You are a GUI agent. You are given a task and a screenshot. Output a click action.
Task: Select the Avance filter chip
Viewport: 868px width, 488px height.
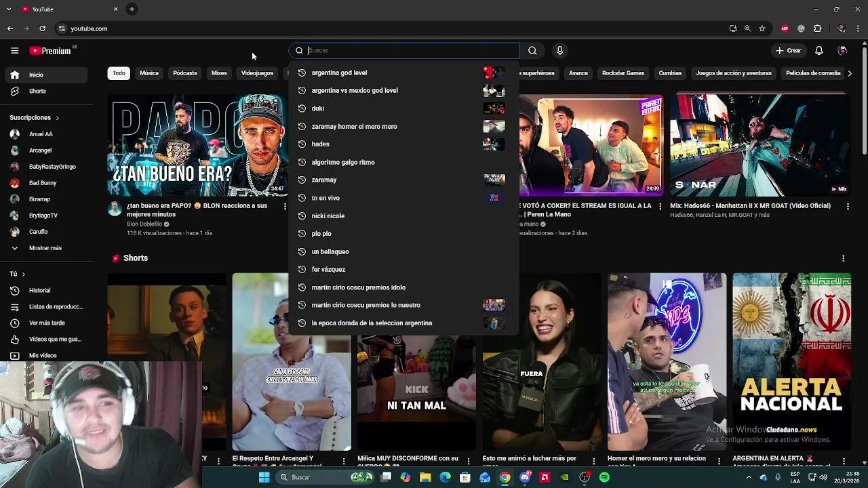pos(578,73)
